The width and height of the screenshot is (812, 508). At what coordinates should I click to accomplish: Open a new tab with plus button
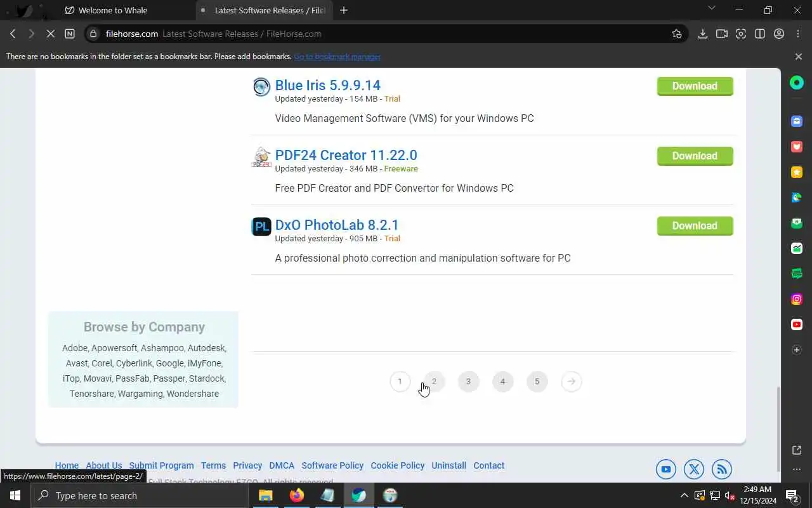(344, 10)
